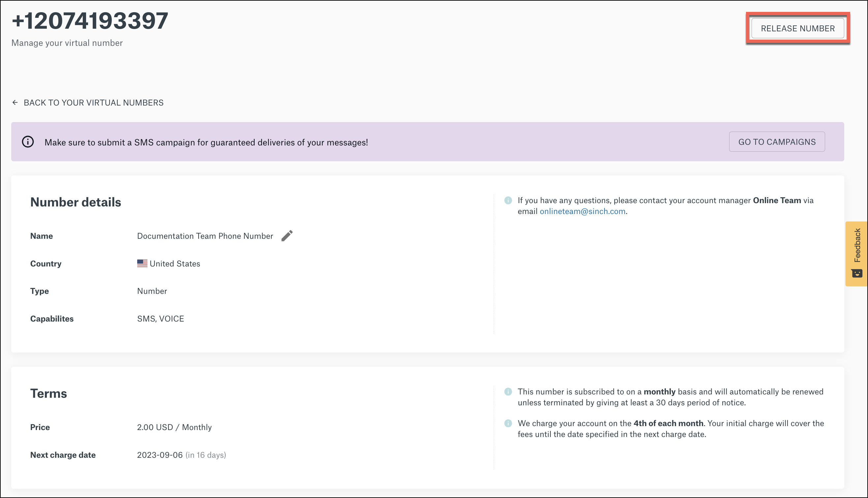Select the phone number heading +12074193397
This screenshot has width=868, height=498.
(x=90, y=20)
